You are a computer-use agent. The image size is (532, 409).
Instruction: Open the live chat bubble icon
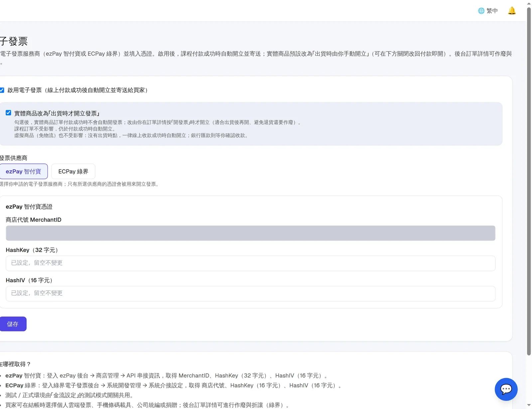pyautogui.click(x=506, y=389)
